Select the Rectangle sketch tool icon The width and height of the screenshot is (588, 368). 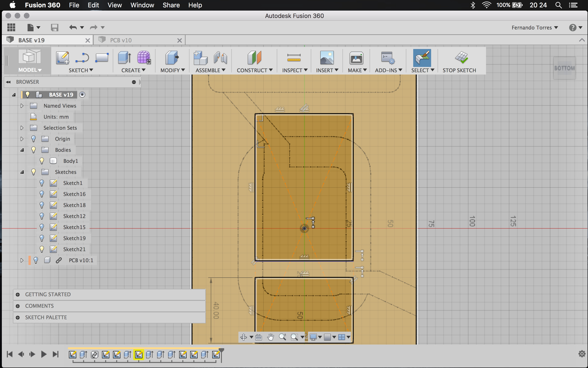coord(102,58)
